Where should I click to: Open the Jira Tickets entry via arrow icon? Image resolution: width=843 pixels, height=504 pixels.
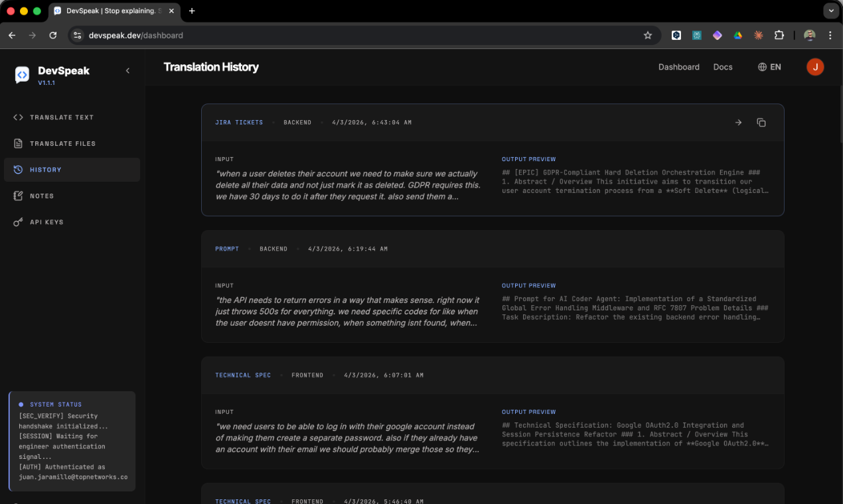(738, 122)
